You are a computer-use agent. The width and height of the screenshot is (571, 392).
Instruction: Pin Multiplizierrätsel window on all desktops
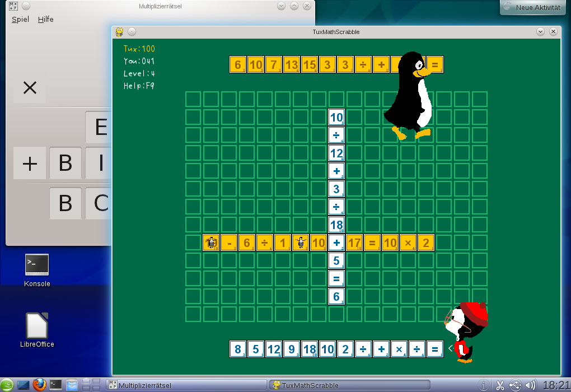26,6
